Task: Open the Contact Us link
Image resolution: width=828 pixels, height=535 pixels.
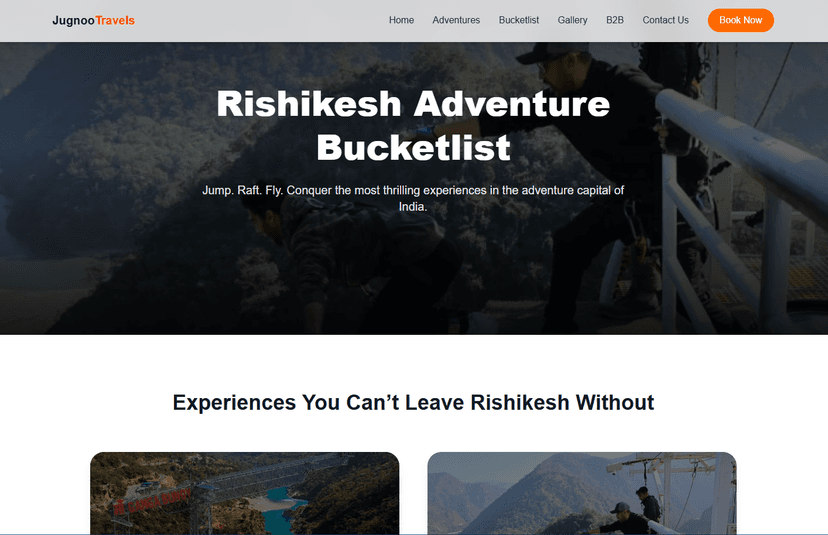Action: 665,20
